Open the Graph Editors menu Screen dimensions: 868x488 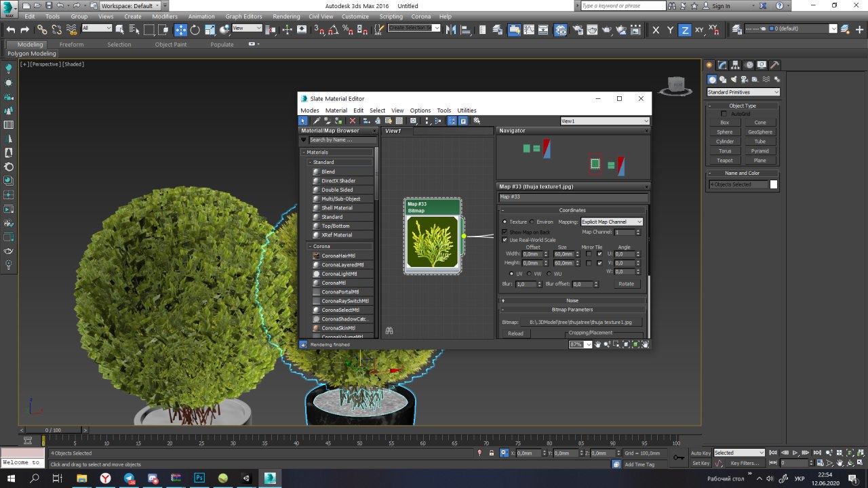[243, 16]
